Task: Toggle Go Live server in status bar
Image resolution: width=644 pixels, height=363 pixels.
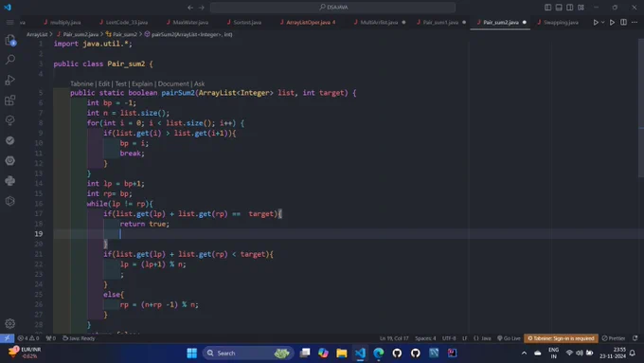Action: pyautogui.click(x=509, y=338)
